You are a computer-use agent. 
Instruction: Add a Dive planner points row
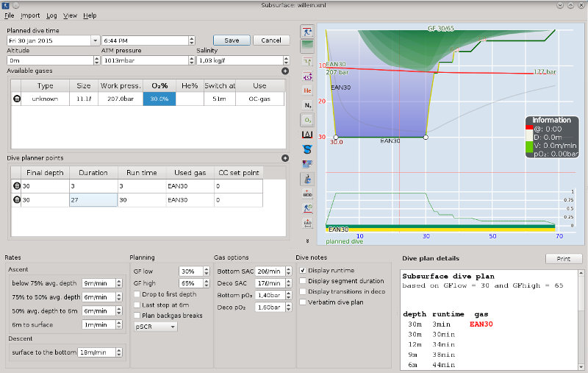pyautogui.click(x=285, y=158)
